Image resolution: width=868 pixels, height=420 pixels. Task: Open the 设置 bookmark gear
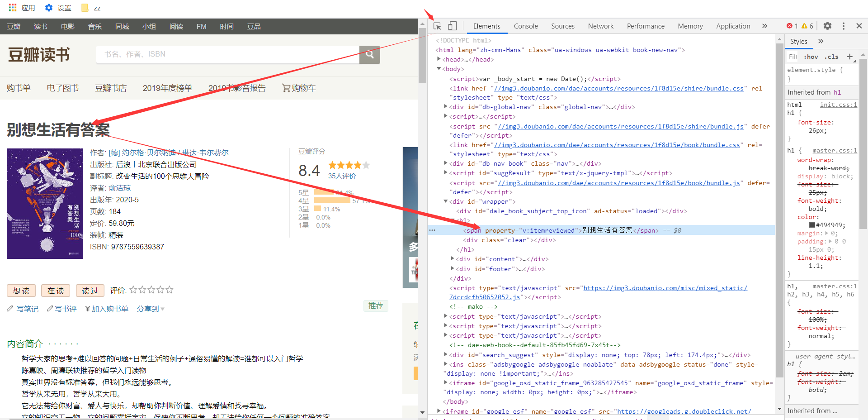click(x=58, y=8)
